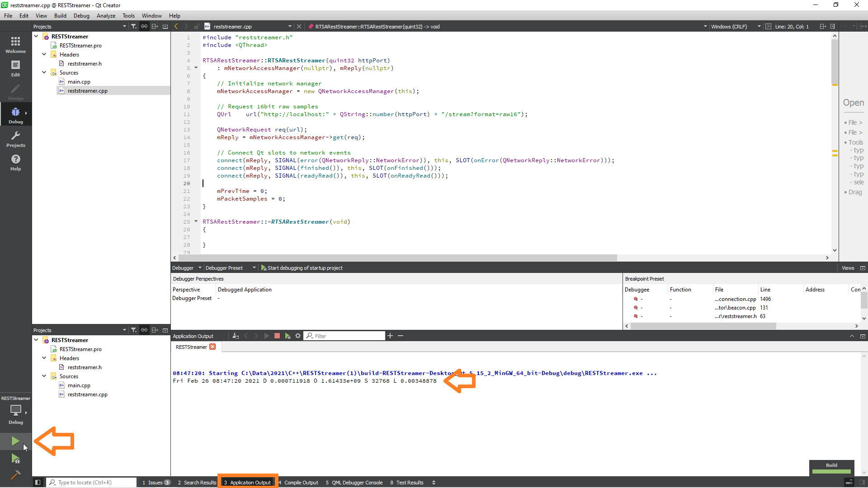This screenshot has height=488, width=868.
Task: Collapse RESTStreamer project in top tree
Action: click(36, 36)
